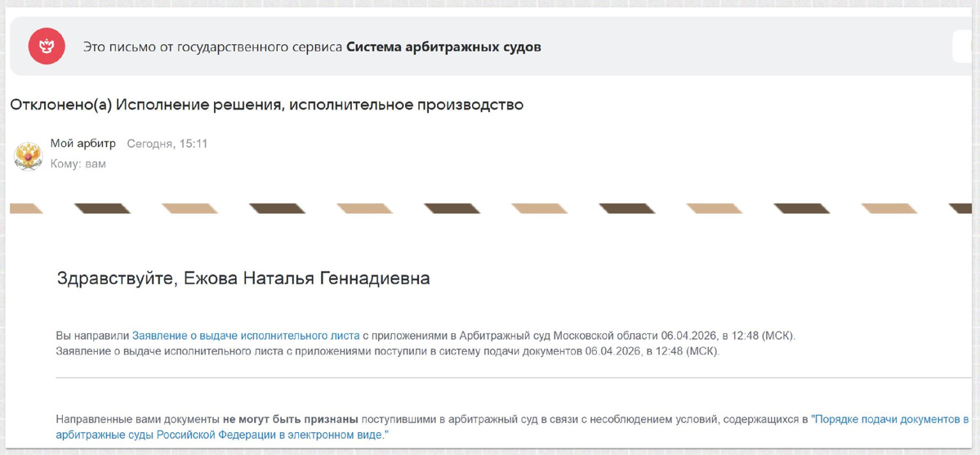Click the red government service shield icon
This screenshot has height=455, width=980.
pyautogui.click(x=47, y=47)
